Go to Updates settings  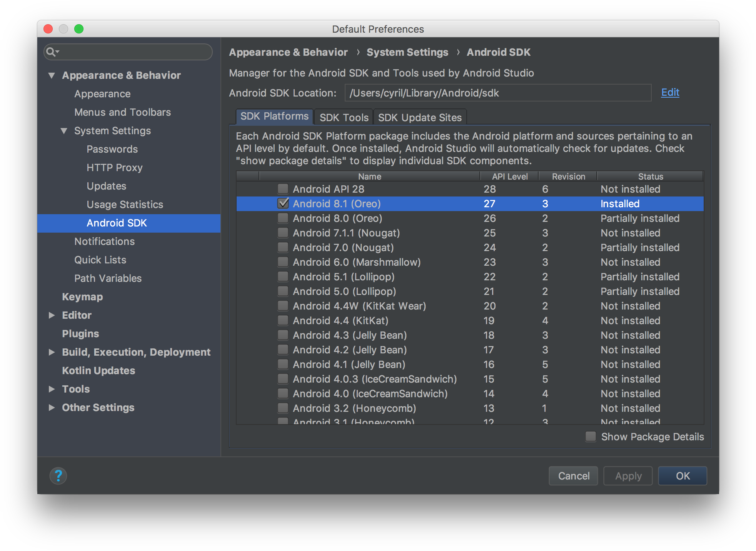106,186
